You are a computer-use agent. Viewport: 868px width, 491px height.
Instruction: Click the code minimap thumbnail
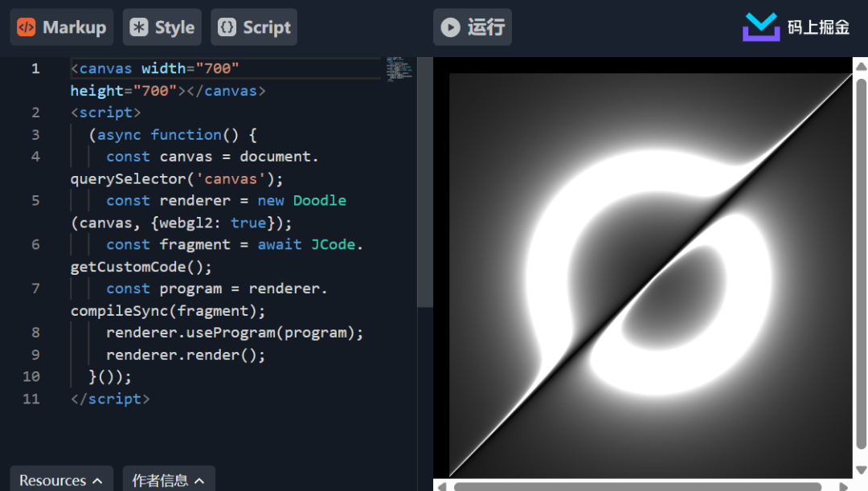coord(399,69)
